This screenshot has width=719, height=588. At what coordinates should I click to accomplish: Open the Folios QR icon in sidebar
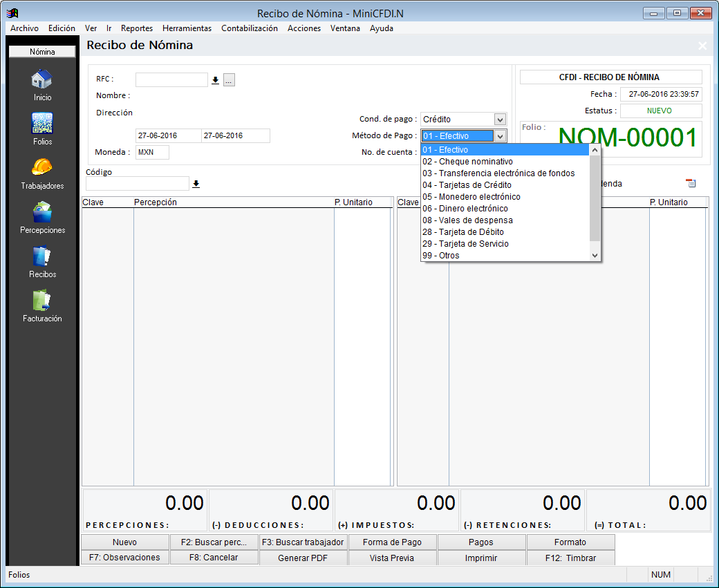pyautogui.click(x=41, y=123)
